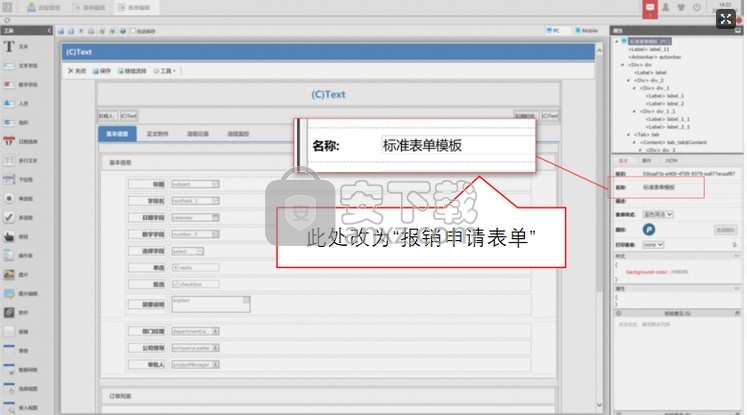Pick the data grid (数据网格) tool
Image resolution: width=747 pixels, height=415 pixels.
9,370
